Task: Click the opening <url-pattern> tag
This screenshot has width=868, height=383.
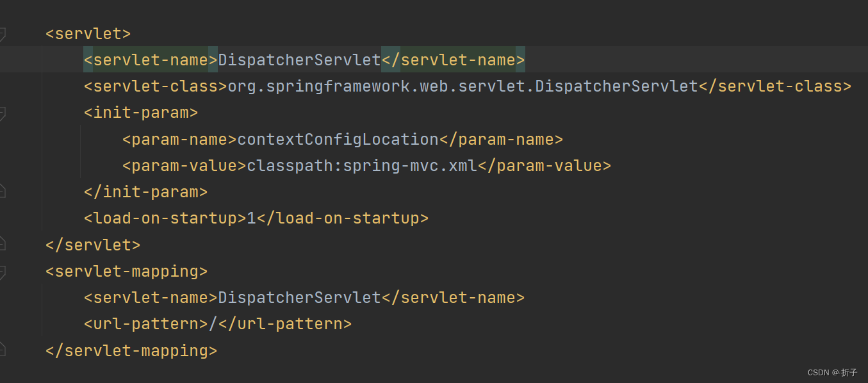Action: point(146,323)
